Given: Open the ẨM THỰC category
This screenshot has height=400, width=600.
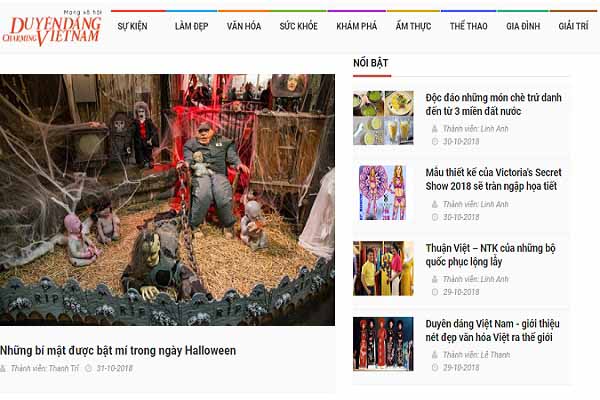Looking at the screenshot, I should 413,26.
